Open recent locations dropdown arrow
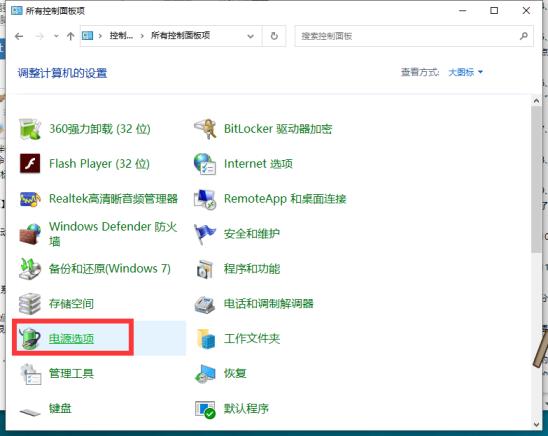 tap(56, 36)
